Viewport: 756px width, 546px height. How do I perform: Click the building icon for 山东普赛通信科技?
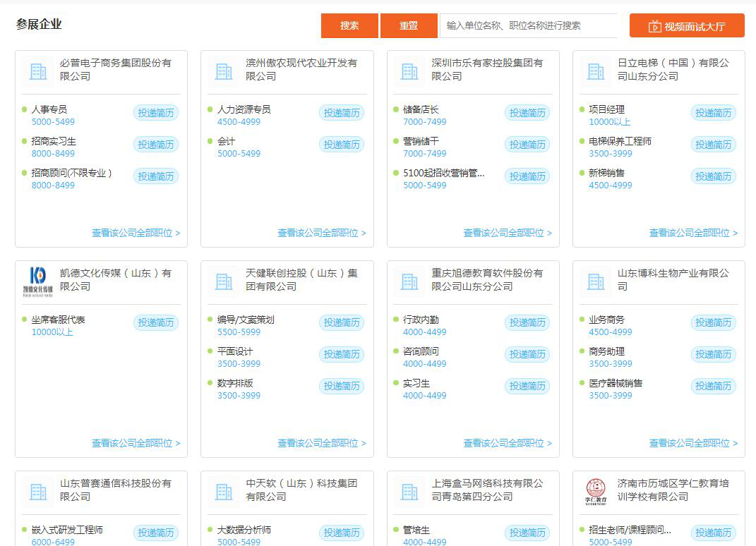pyautogui.click(x=38, y=492)
